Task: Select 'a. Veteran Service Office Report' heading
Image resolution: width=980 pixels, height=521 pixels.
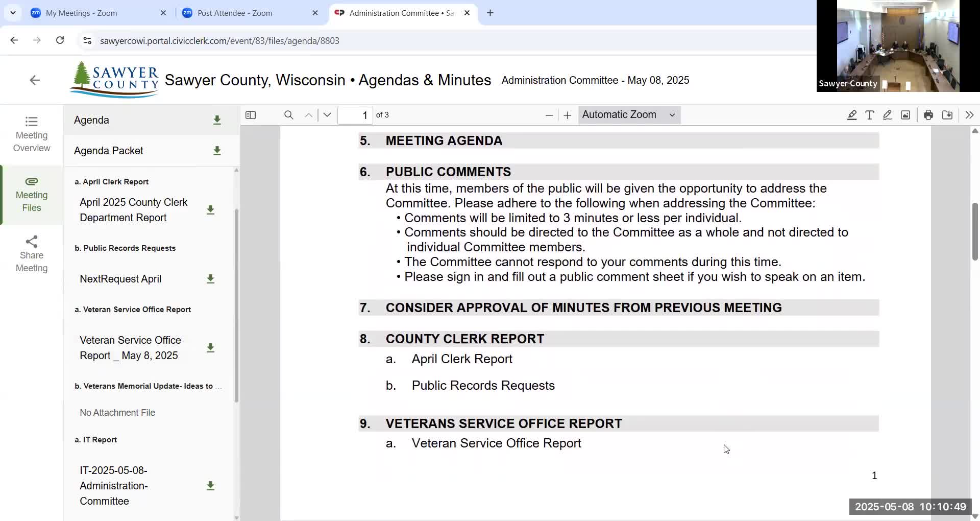Action: [x=133, y=310]
